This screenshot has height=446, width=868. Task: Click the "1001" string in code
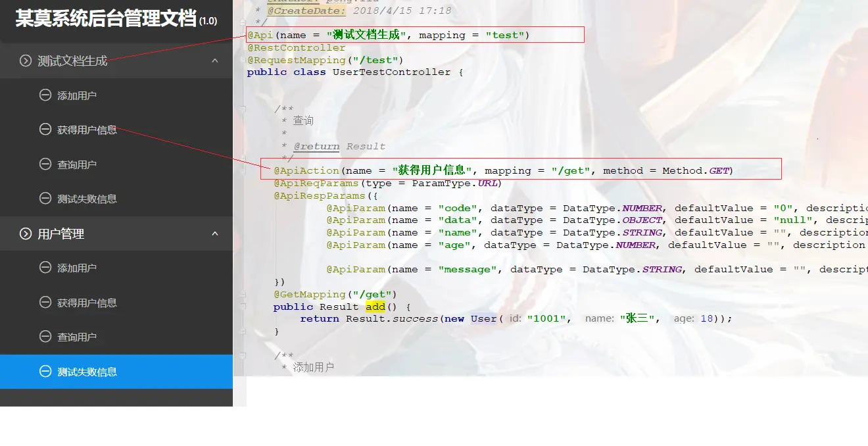point(547,318)
